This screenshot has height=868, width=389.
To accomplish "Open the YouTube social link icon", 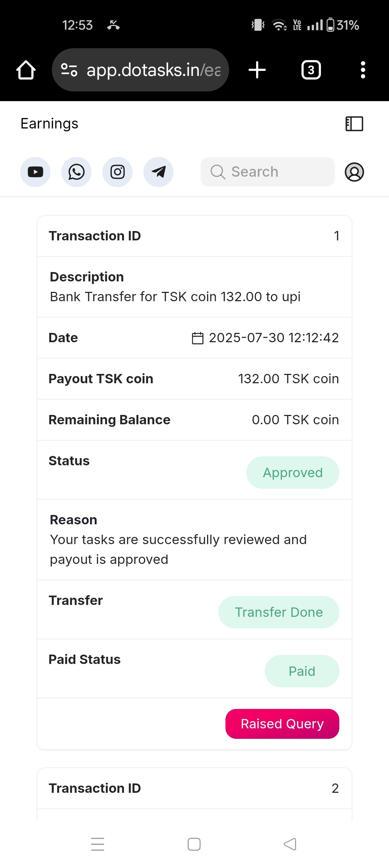I will [x=35, y=172].
